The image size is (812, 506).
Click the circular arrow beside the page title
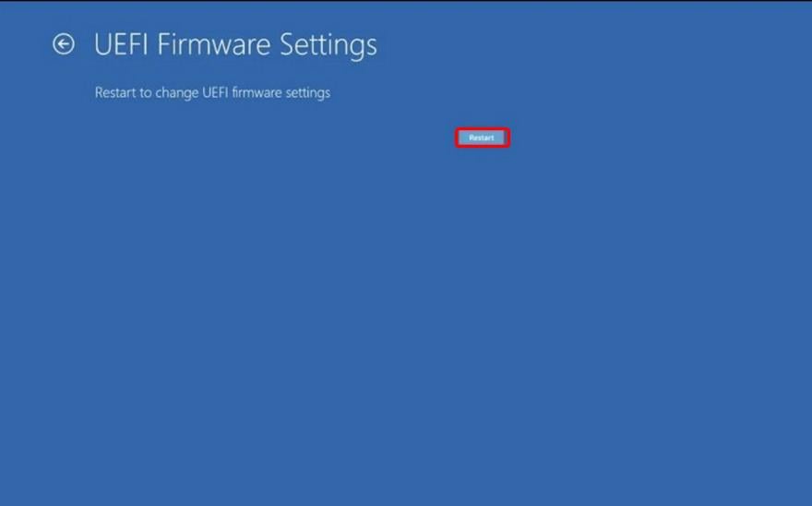point(64,44)
